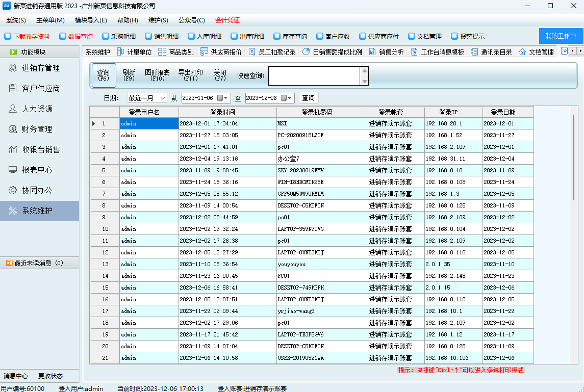
Task: Click the green 功能模块 header icon
Action: point(13,52)
